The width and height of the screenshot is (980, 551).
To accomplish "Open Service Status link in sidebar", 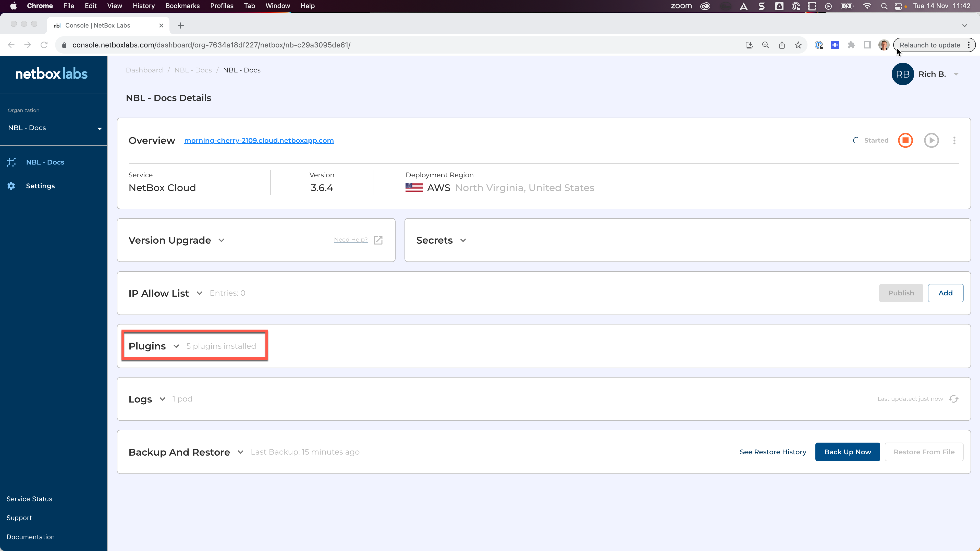I will [29, 499].
